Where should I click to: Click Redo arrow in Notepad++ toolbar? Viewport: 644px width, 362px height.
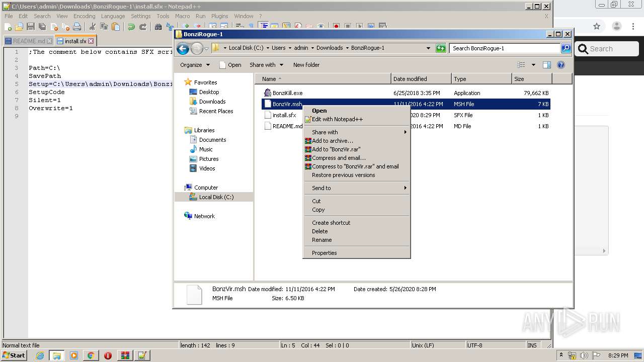143,27
